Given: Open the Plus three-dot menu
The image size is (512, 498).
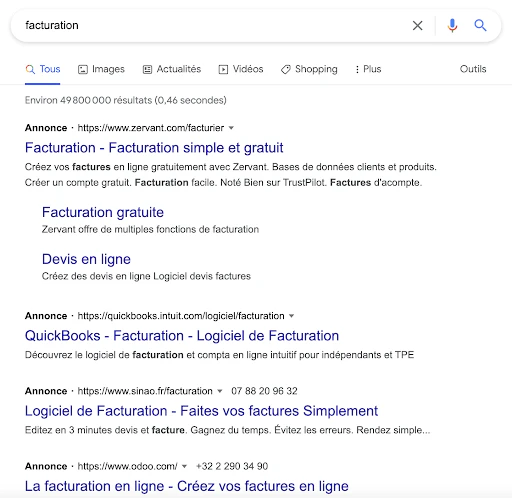Looking at the screenshot, I should pos(368,69).
